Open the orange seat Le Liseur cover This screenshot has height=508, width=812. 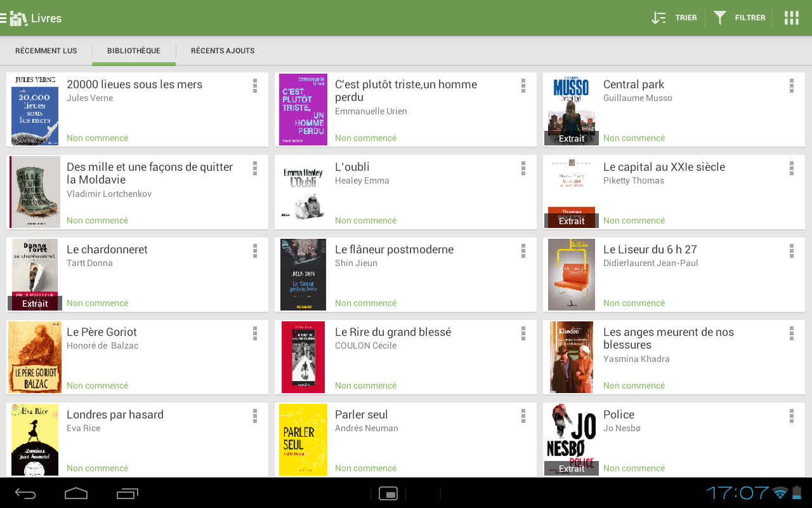pos(572,274)
